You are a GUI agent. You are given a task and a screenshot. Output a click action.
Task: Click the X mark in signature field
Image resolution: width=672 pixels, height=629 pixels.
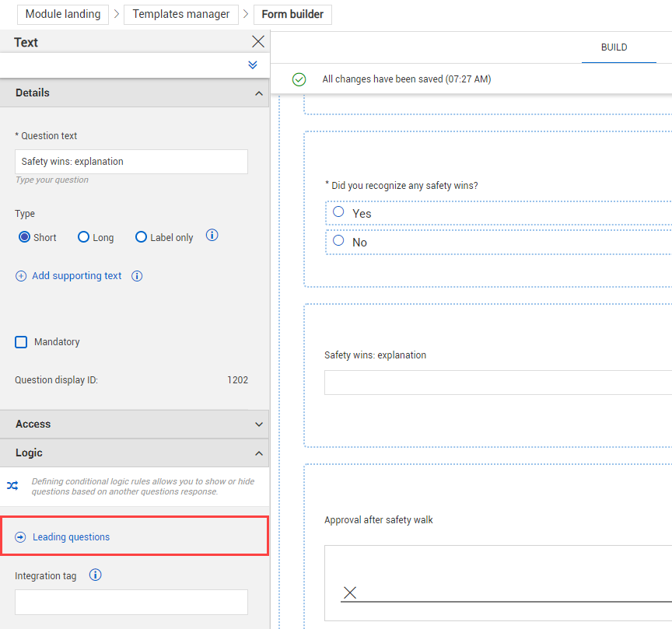click(350, 592)
